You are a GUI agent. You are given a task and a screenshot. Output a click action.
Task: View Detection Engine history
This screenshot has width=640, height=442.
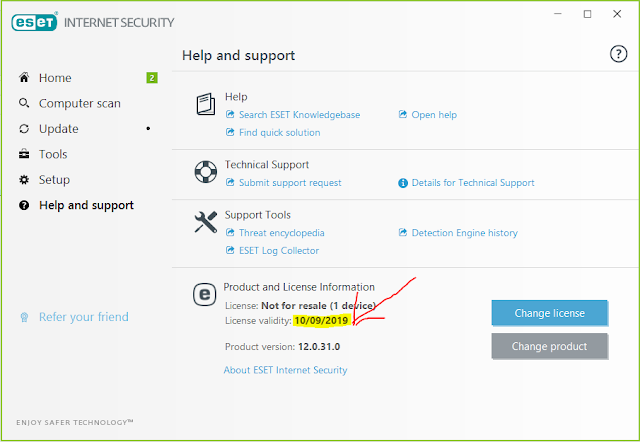point(464,233)
